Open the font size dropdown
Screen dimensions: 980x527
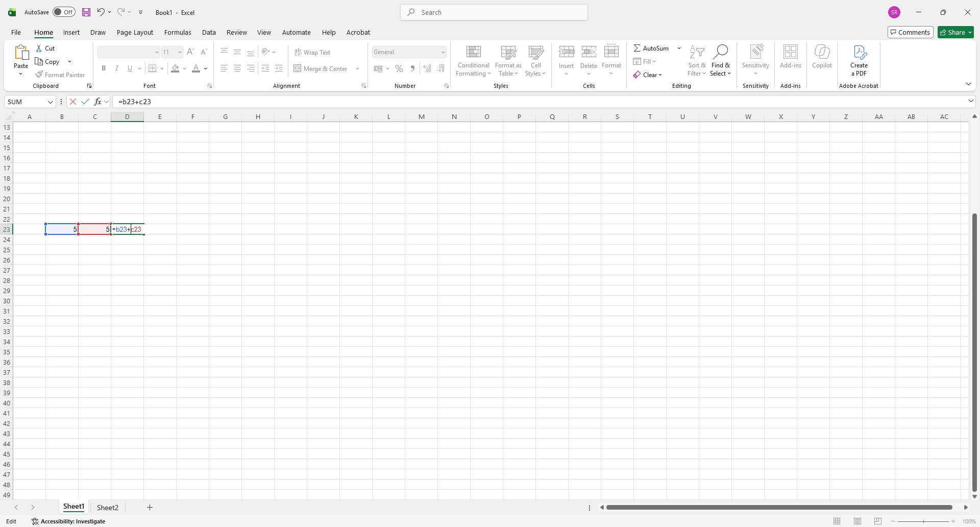pos(180,52)
